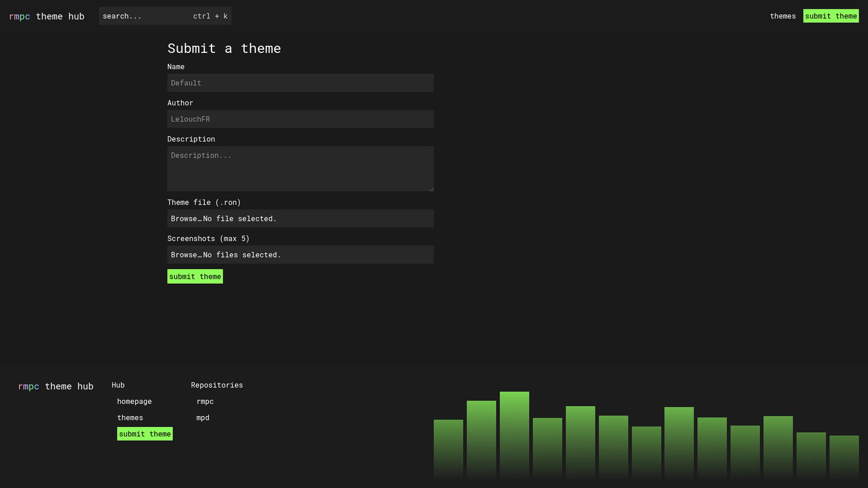Click the Repositories footer column heading

(x=217, y=385)
